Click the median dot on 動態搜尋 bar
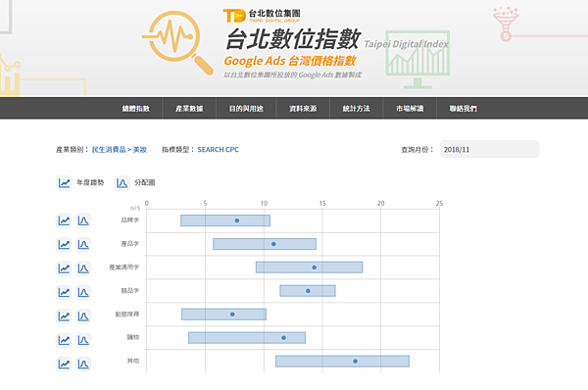This screenshot has height=390, width=588. pos(232,315)
